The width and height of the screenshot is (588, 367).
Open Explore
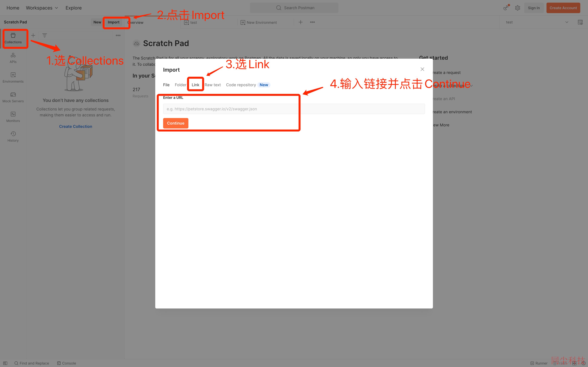pyautogui.click(x=74, y=8)
